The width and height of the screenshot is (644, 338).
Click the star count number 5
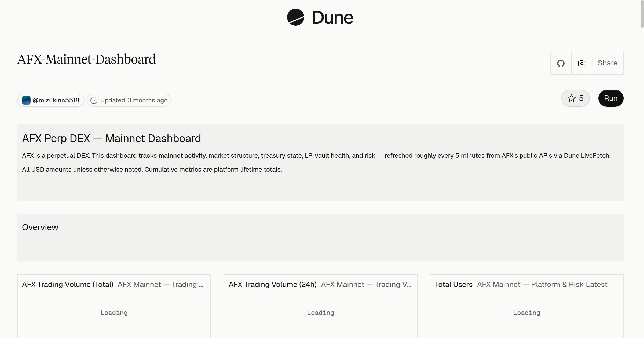pyautogui.click(x=581, y=98)
